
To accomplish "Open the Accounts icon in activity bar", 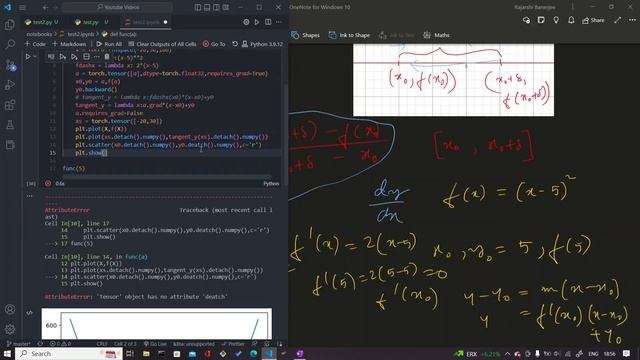I will (x=10, y=309).
